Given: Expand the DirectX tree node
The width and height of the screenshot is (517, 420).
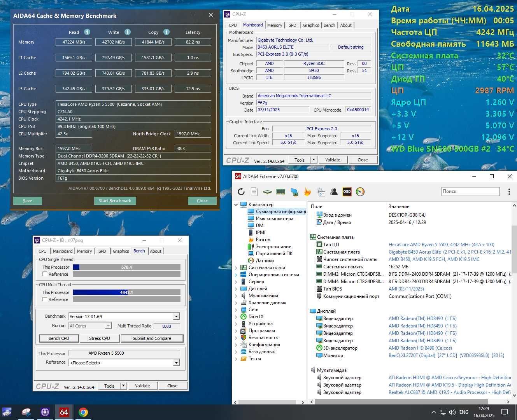Looking at the screenshot, I should click(x=236, y=317).
